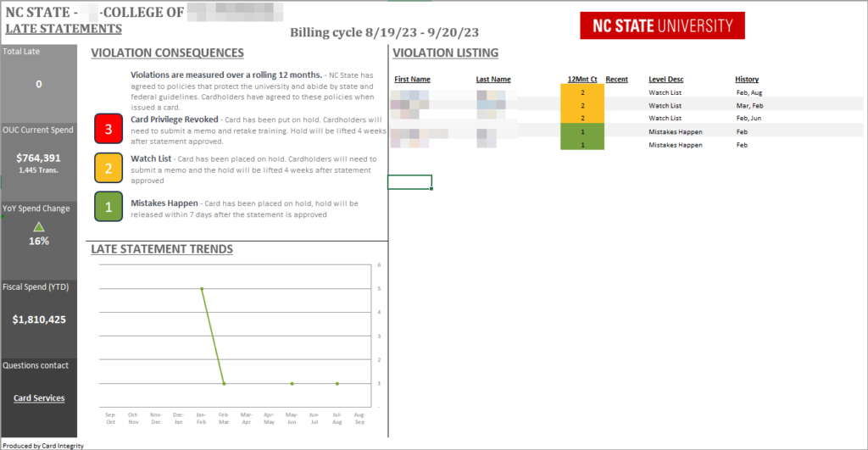Screen dimensions: 868x450
Task: Click the VIOLATION LISTING heading
Action: [446, 53]
